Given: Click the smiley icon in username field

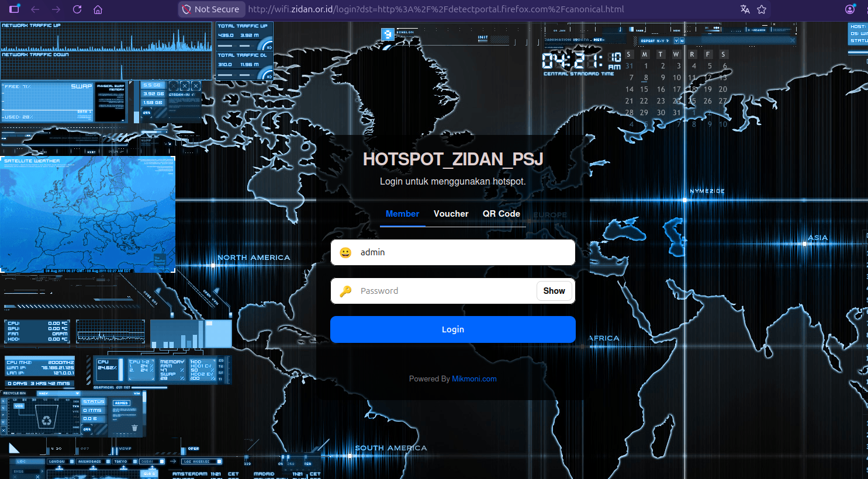Looking at the screenshot, I should coord(345,252).
